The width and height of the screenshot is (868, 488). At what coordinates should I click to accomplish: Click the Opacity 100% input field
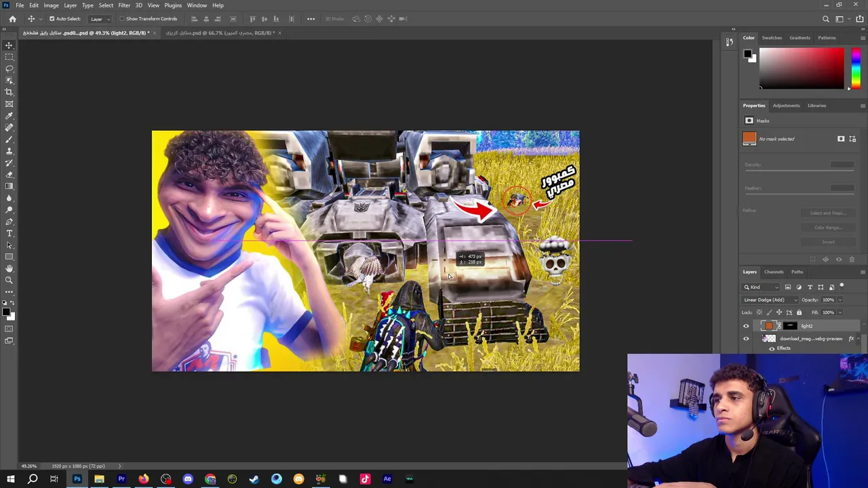(x=829, y=300)
